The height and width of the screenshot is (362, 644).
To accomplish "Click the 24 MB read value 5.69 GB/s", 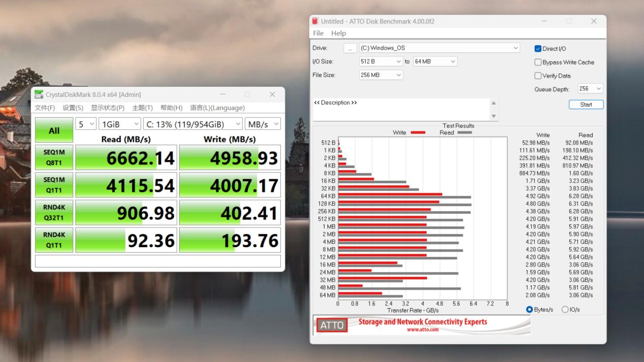I will point(581,272).
